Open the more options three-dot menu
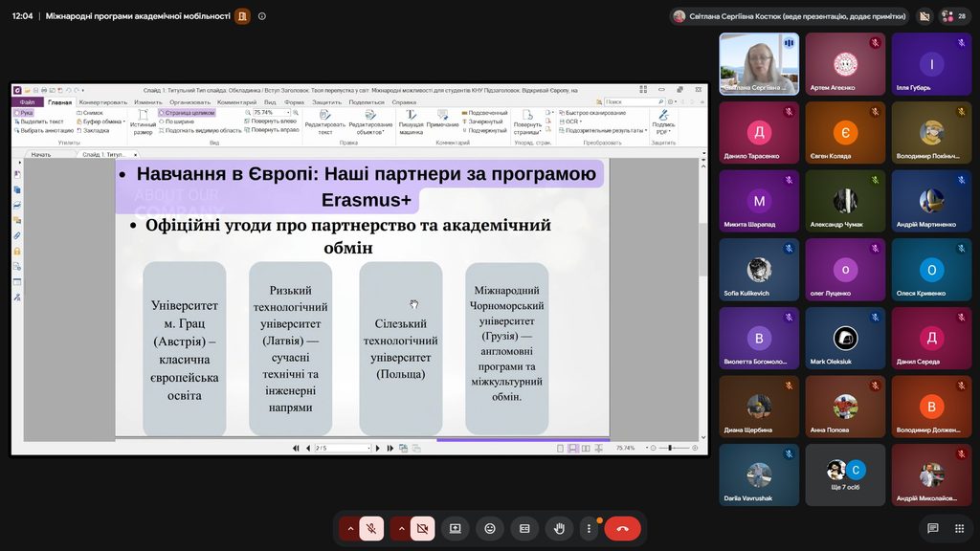This screenshot has height=551, width=980. pyautogui.click(x=589, y=528)
